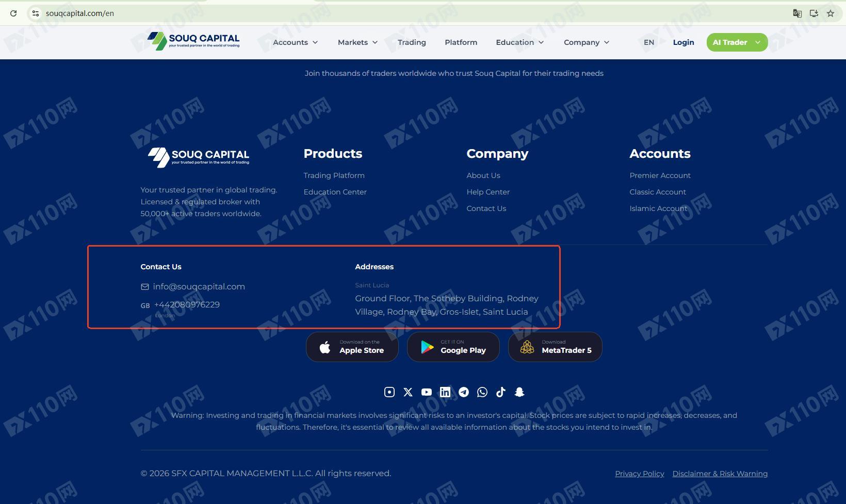
Task: Open the YouTube channel icon
Action: click(x=427, y=392)
